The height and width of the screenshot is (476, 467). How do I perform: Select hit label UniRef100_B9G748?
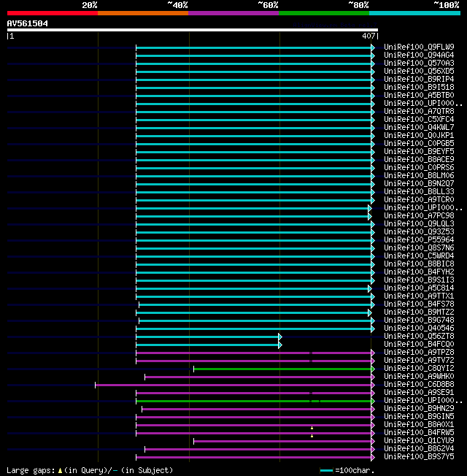tap(419, 320)
